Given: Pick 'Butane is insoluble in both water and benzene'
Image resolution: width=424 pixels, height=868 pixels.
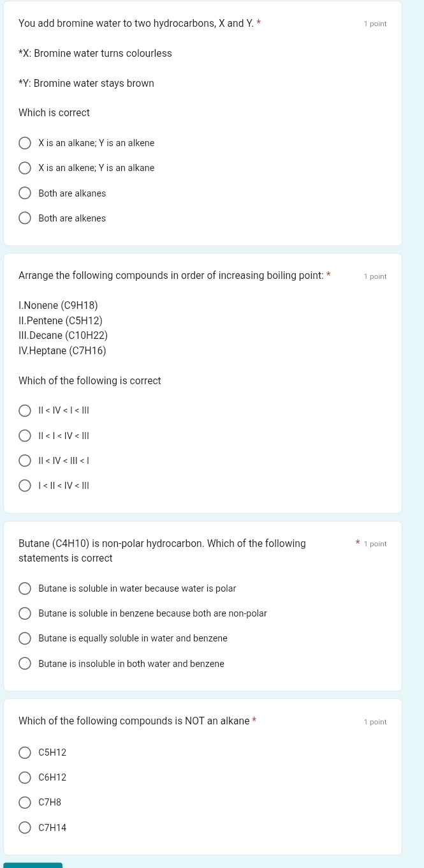Looking at the screenshot, I should [24, 664].
